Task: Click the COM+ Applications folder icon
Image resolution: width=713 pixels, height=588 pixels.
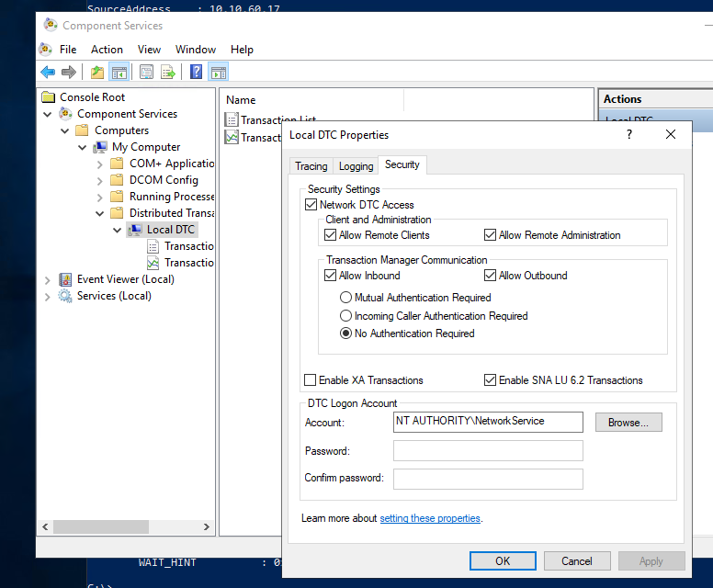Action: [x=117, y=164]
